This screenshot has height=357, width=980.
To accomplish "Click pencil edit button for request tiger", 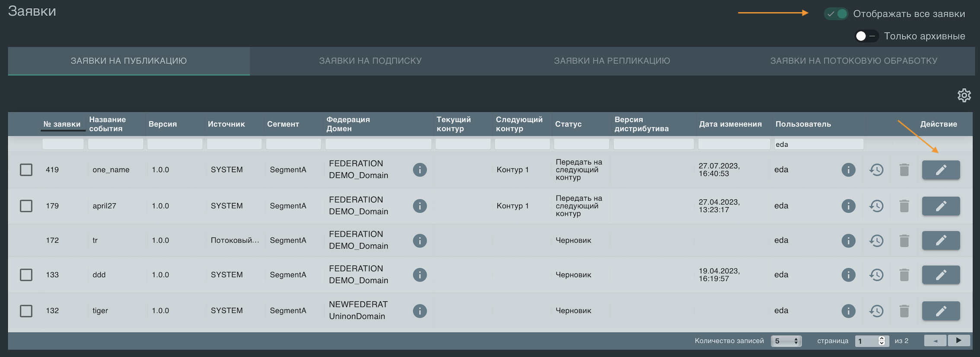I will pyautogui.click(x=941, y=311).
